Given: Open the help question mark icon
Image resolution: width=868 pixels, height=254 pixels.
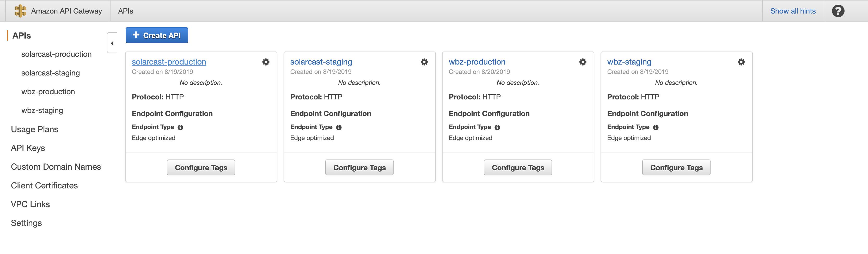Looking at the screenshot, I should point(838,11).
